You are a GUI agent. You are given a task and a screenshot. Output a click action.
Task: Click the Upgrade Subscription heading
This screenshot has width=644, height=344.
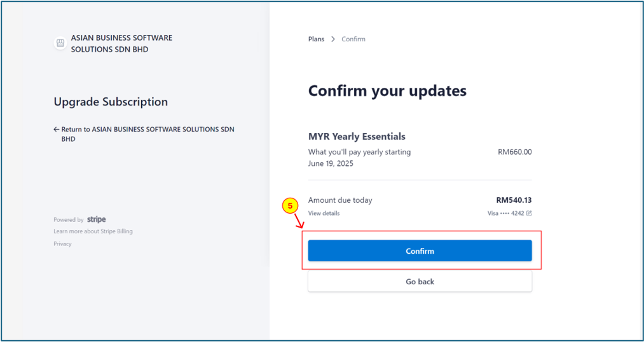pos(111,102)
